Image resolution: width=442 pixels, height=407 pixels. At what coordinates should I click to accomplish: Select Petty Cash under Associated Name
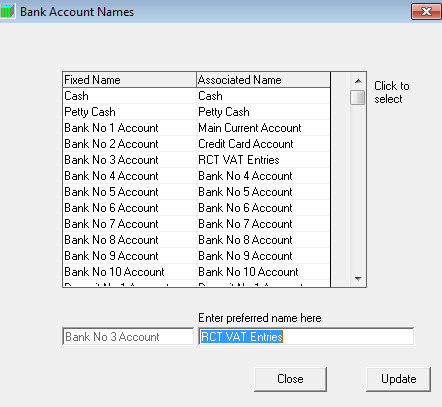(263, 112)
